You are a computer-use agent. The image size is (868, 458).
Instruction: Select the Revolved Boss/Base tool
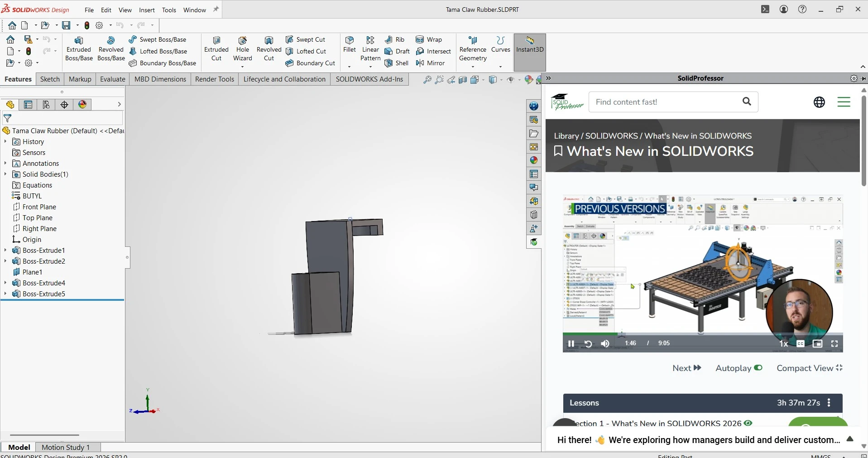(111, 48)
